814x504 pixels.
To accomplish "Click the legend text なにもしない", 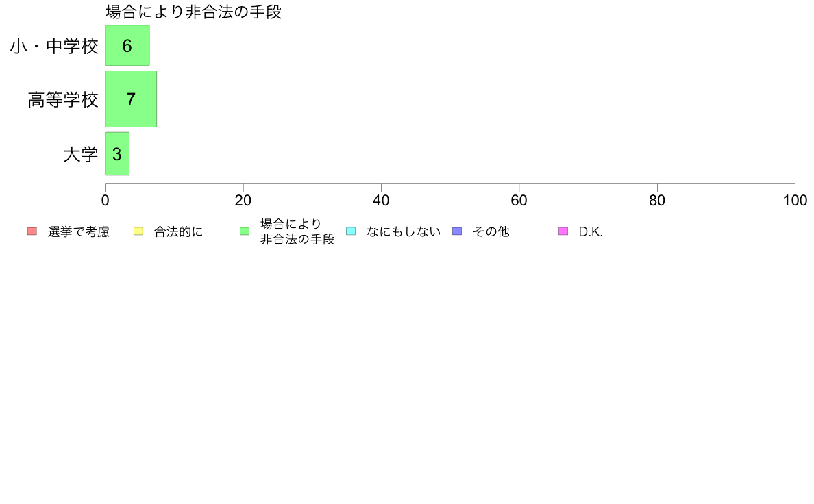I will [404, 232].
